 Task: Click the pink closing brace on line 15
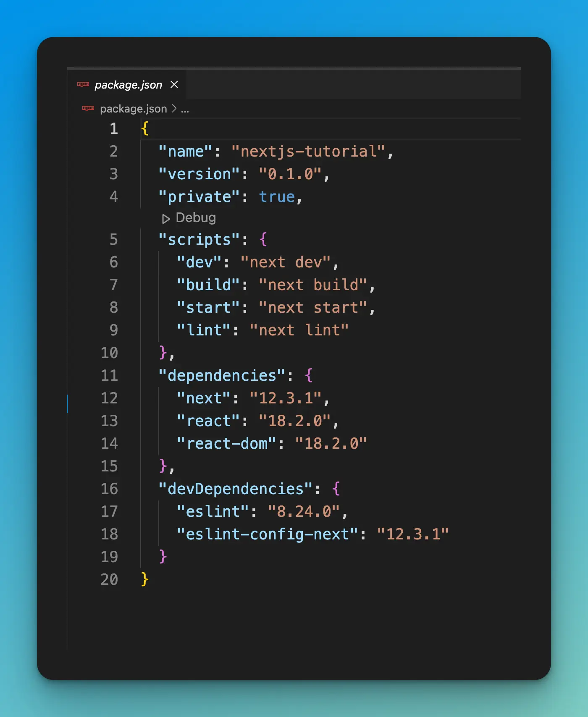pos(163,466)
